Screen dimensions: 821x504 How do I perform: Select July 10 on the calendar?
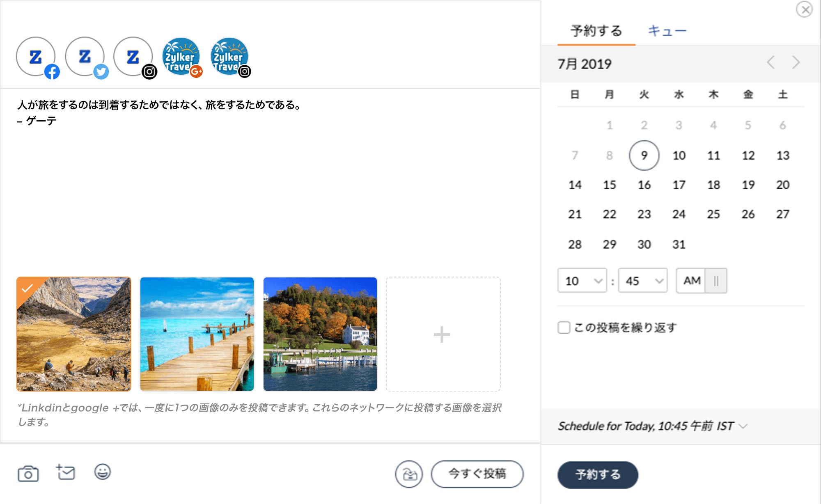tap(679, 156)
